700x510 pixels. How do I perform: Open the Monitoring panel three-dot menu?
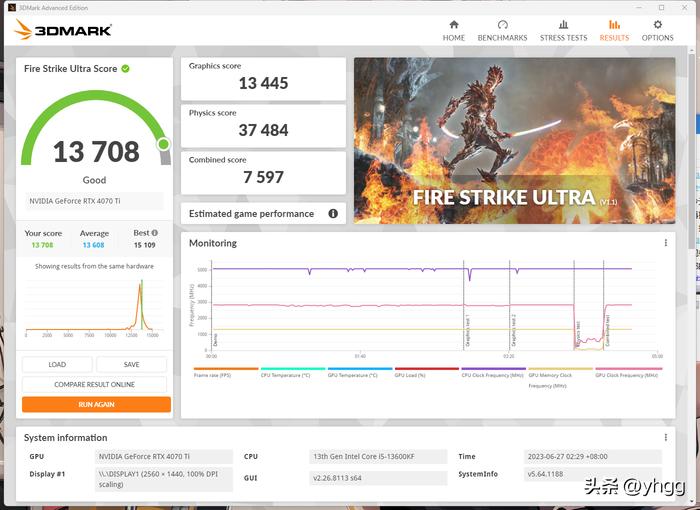(666, 242)
